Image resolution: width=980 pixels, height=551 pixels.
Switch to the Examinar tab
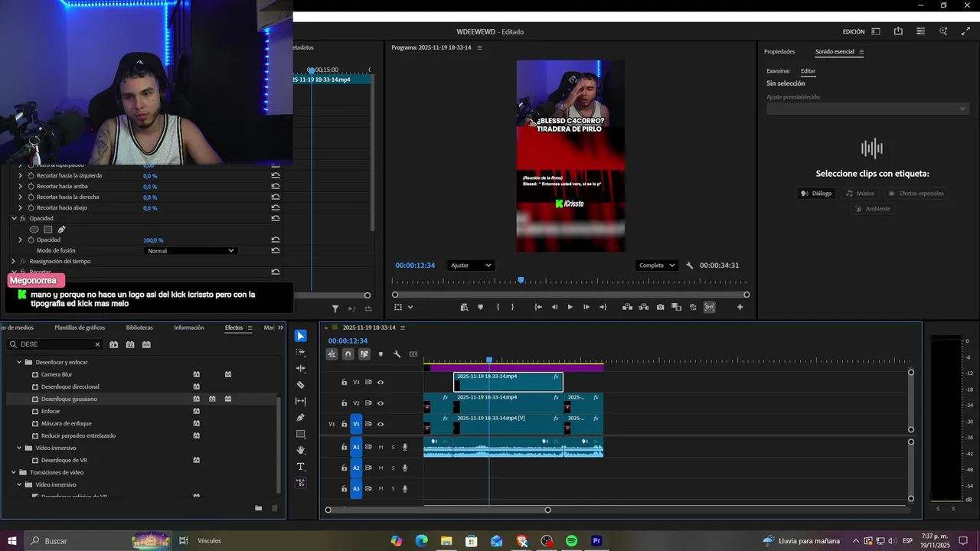(778, 70)
